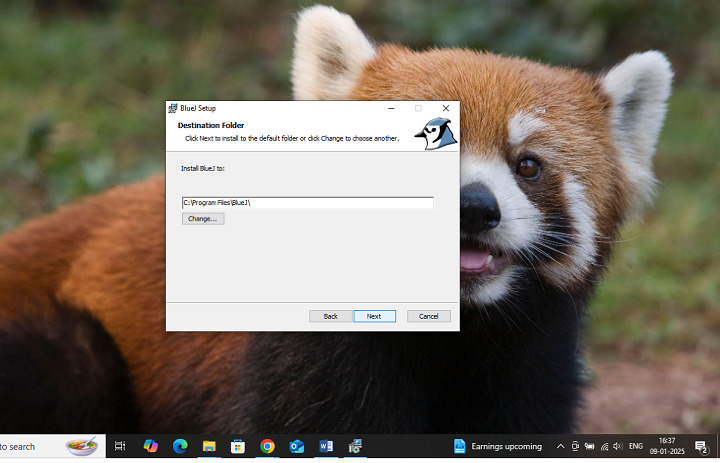Viewport: 720px width, 463px height.
Task: Click the Next button in BlueJ Setup
Action: point(375,316)
